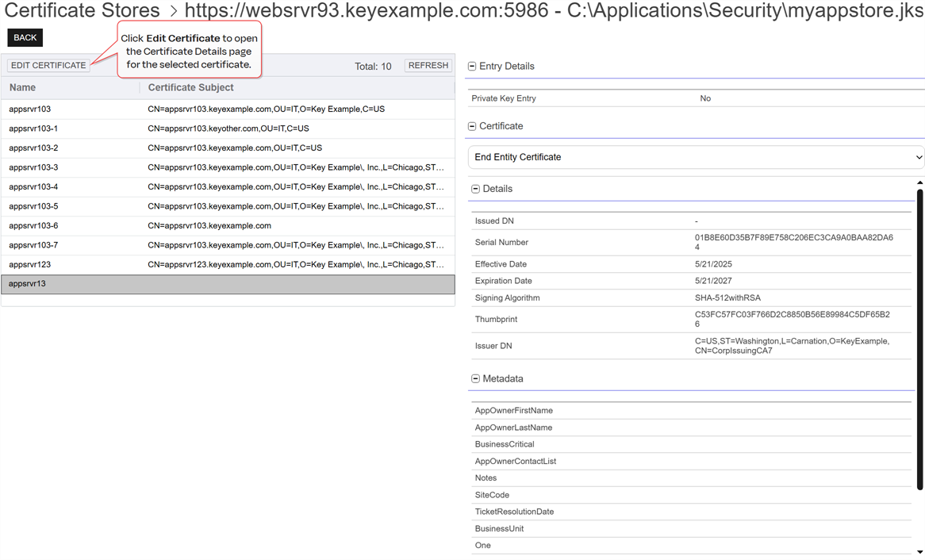
Task: Select the appsrvr13 certificate row
Action: (28, 284)
